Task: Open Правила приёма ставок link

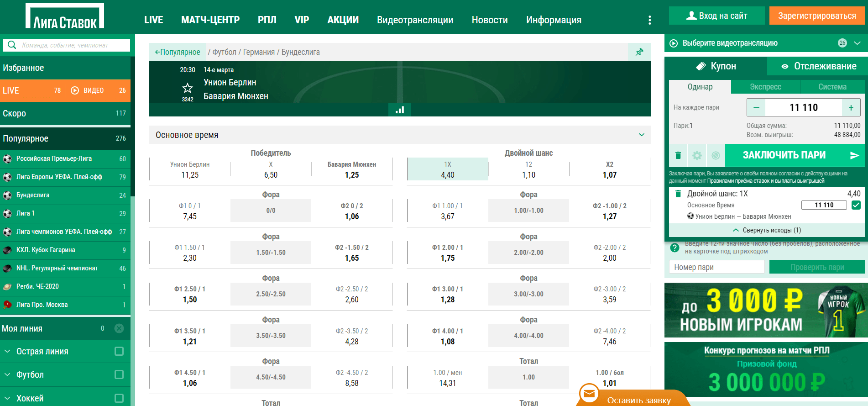Action: pos(766,181)
